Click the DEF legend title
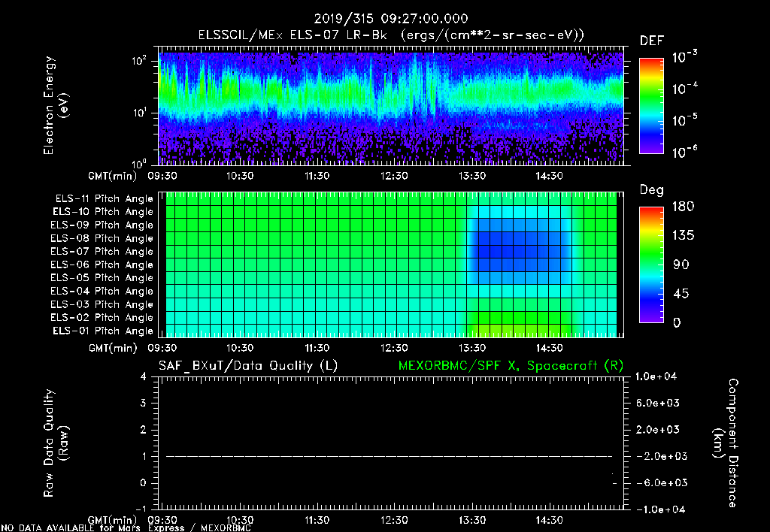The width and height of the screenshot is (770, 532). pos(652,41)
